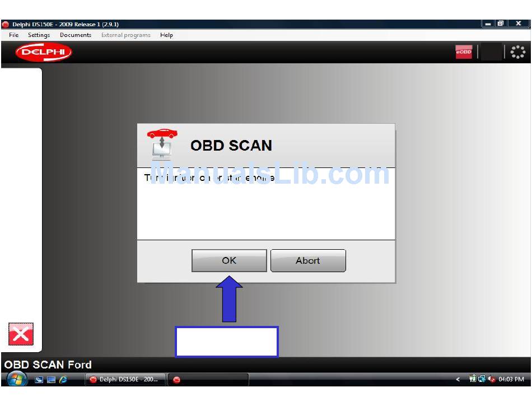Open the File menu
532x406 pixels.
14,35
